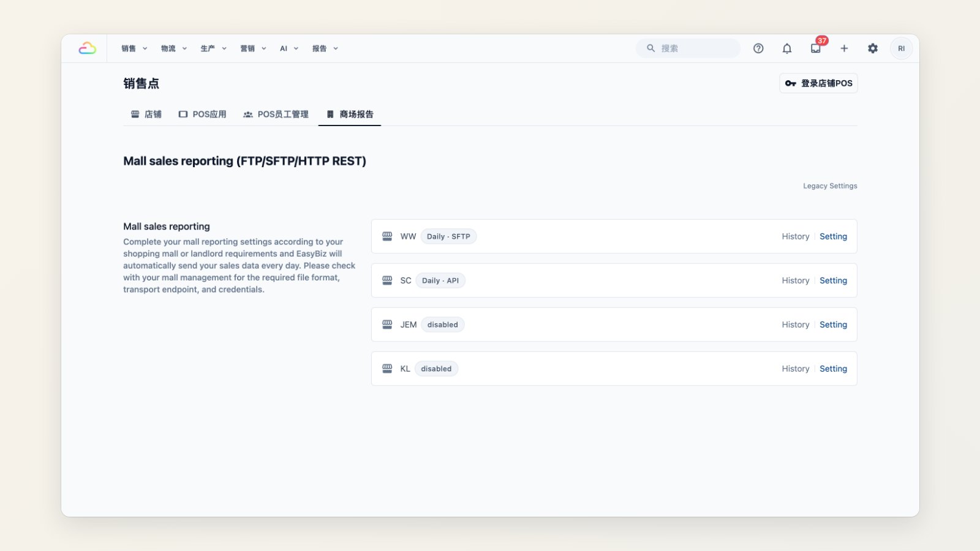This screenshot has height=551, width=980.
Task: Expand the 生产 menu
Action: [214, 48]
